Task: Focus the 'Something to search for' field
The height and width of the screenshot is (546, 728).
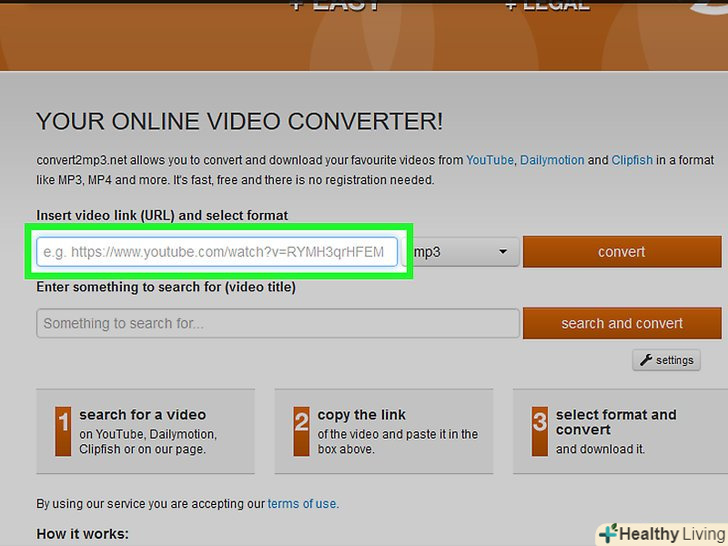Action: pos(278,323)
